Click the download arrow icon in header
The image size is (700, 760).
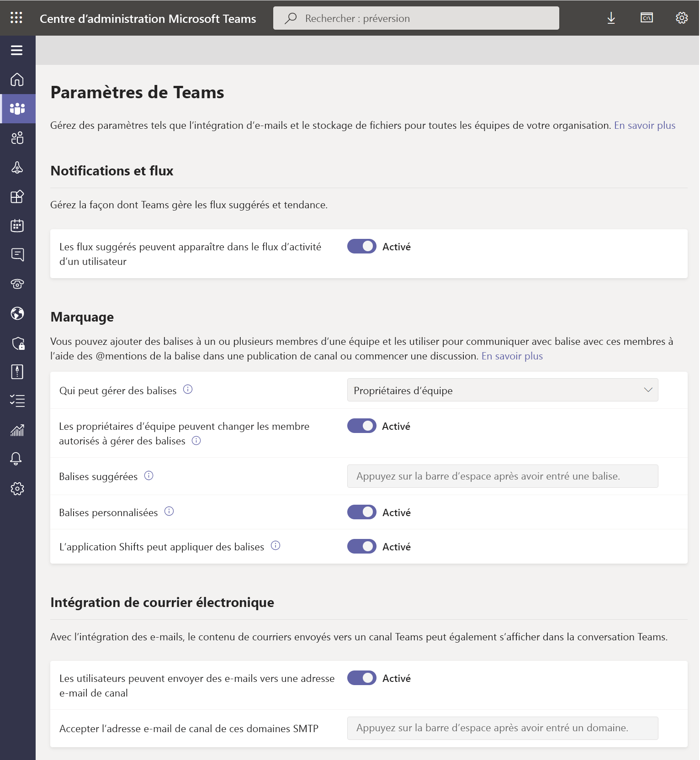611,18
